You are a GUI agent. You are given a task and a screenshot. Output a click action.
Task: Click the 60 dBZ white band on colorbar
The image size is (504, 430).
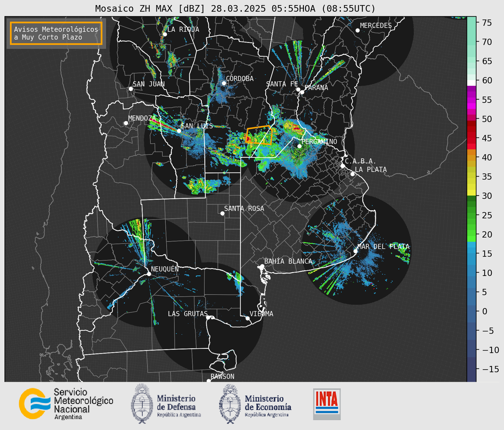point(471,83)
